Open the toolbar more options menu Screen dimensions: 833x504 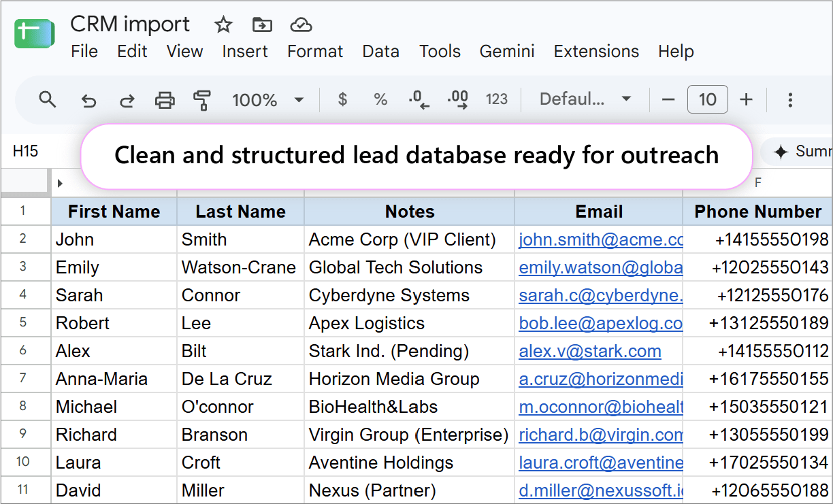(x=790, y=101)
